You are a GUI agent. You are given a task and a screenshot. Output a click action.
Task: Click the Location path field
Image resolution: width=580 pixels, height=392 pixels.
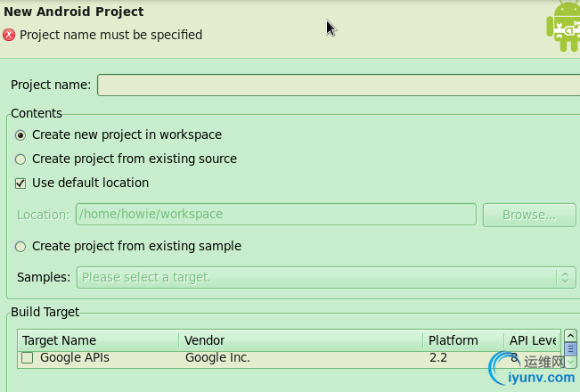point(276,214)
